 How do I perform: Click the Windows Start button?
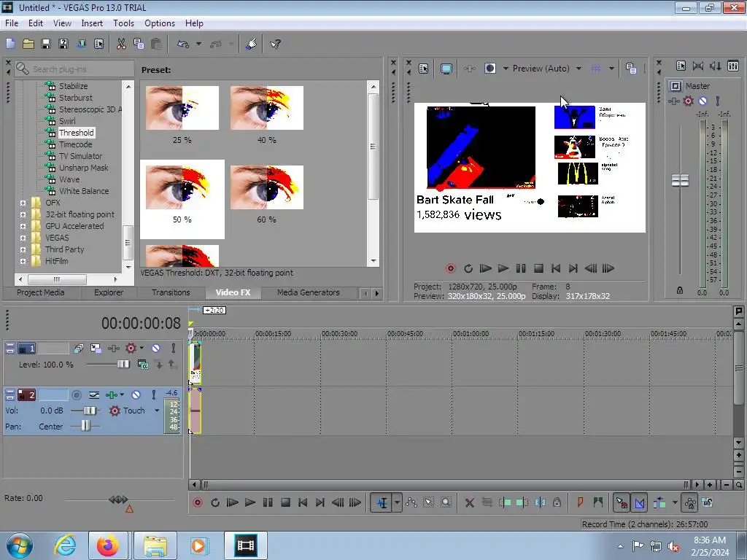[20, 545]
